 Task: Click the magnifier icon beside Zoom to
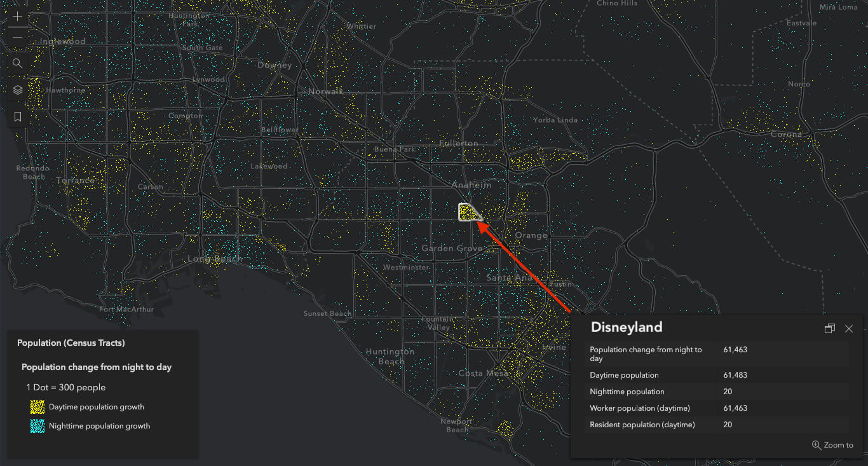[817, 444]
